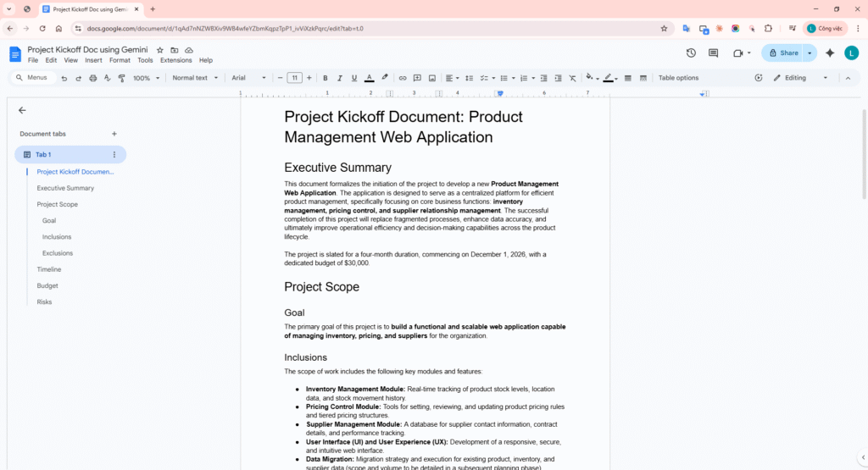Viewport: 868px width, 470px height.
Task: Open the table background color picker
Action: click(x=591, y=78)
